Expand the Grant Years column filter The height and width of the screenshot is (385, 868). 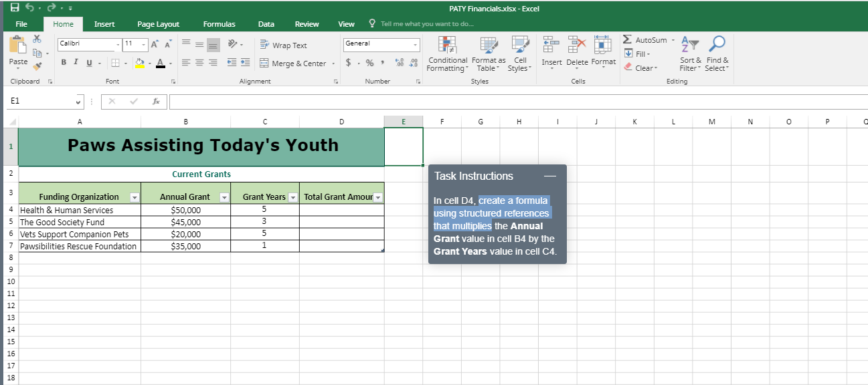click(292, 197)
